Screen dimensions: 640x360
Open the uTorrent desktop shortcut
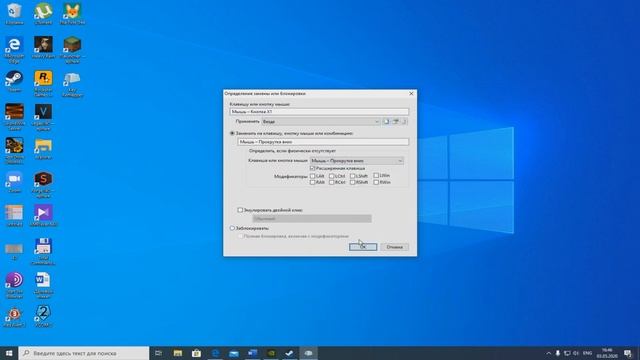coord(43,13)
